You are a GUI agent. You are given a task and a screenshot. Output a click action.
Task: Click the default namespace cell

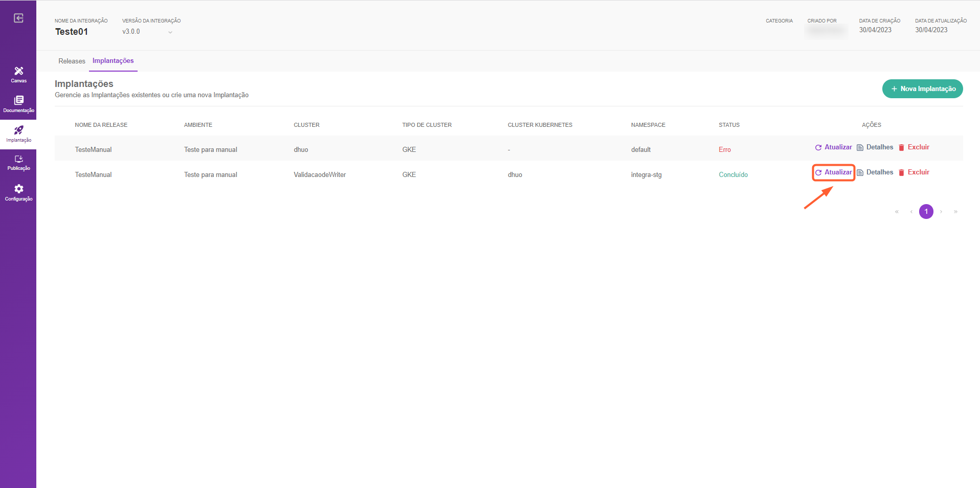pyautogui.click(x=640, y=150)
